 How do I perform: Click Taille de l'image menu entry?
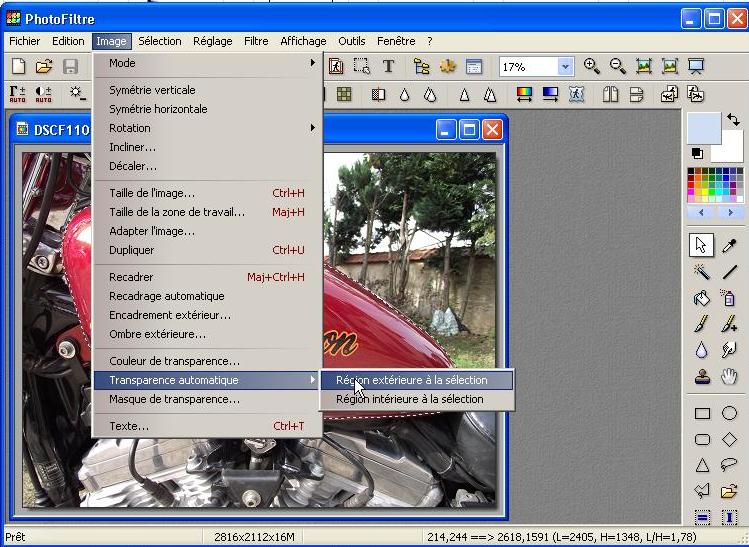click(207, 193)
